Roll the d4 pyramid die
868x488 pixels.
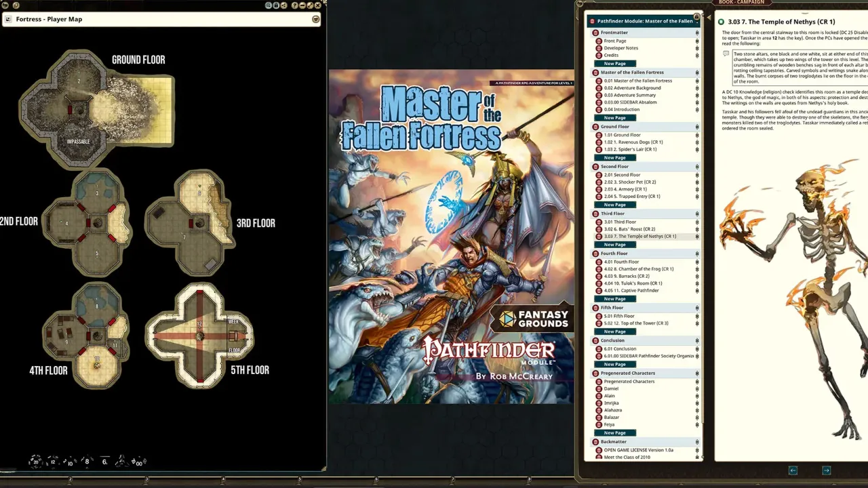pyautogui.click(x=121, y=462)
